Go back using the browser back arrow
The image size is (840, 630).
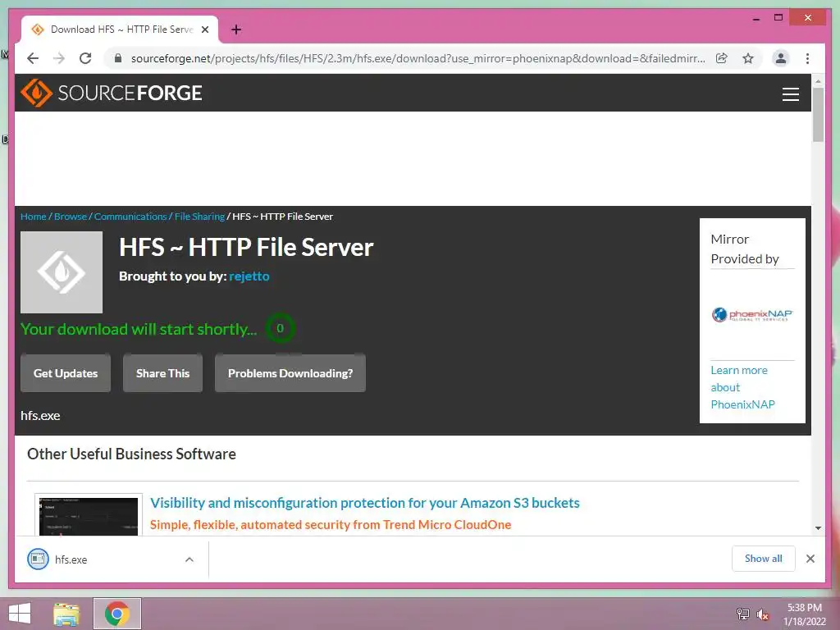pos(33,58)
